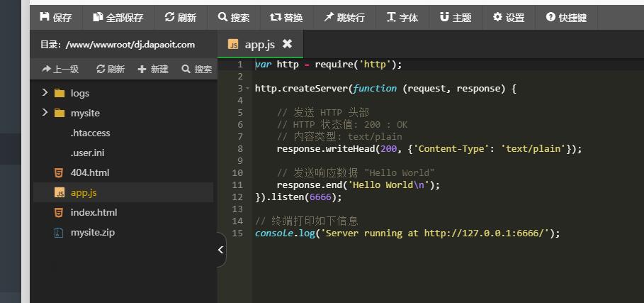Refresh editor with toolbar 刷新 button
The image size is (644, 303).
tap(180, 18)
